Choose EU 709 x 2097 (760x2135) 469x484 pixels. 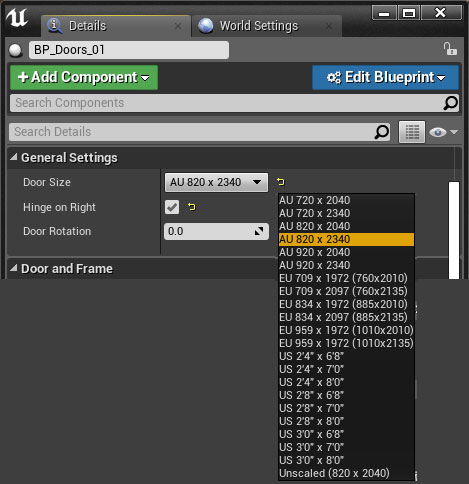click(346, 291)
